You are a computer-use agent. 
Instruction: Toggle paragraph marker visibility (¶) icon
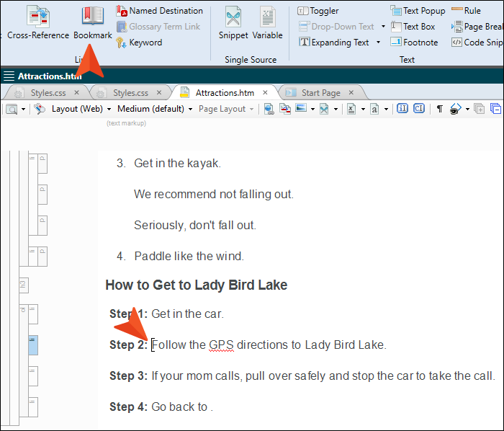439,109
